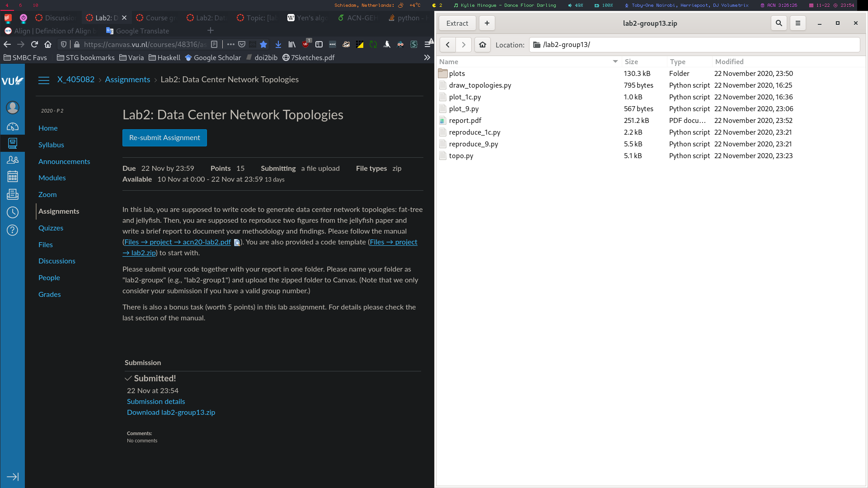Click Name column sort arrow
The height and width of the screenshot is (488, 868).
[615, 61]
